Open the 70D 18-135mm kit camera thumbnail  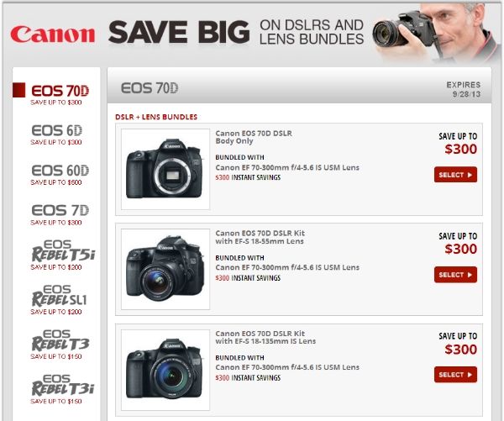(165, 370)
